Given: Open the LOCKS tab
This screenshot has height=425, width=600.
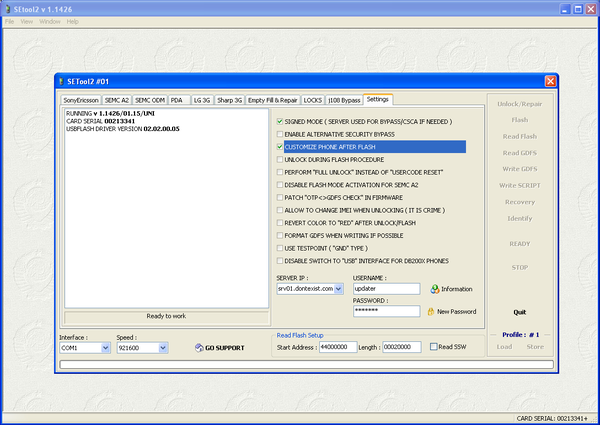Looking at the screenshot, I should [x=312, y=101].
